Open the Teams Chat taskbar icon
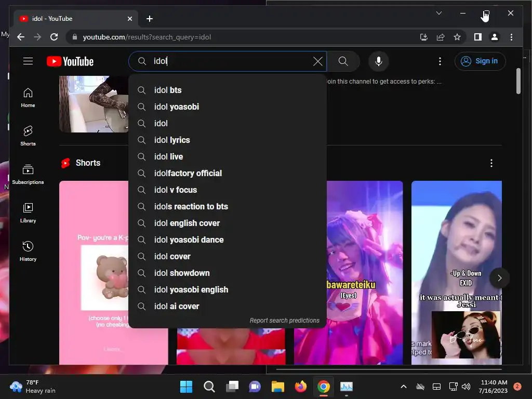The width and height of the screenshot is (532, 399). point(255,387)
